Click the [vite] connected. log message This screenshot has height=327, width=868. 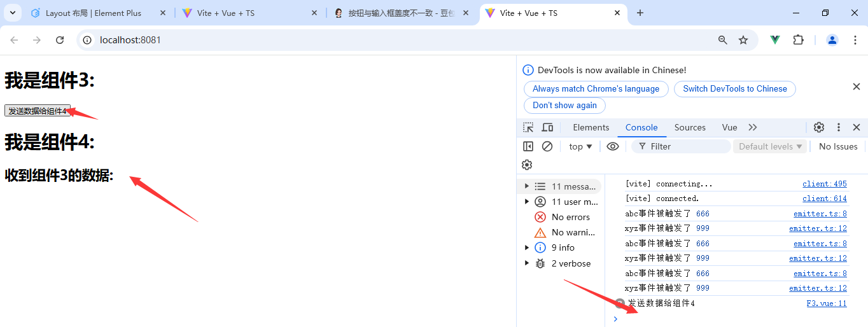(x=662, y=198)
